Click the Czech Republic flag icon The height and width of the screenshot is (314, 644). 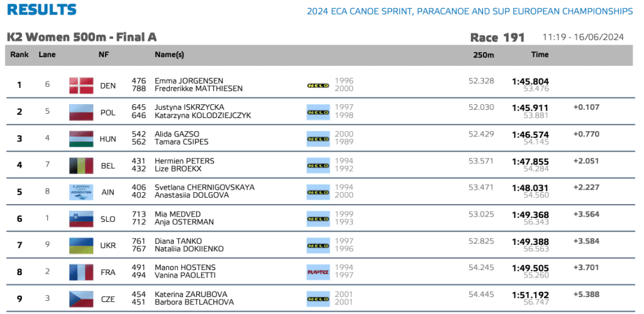pyautogui.click(x=81, y=299)
